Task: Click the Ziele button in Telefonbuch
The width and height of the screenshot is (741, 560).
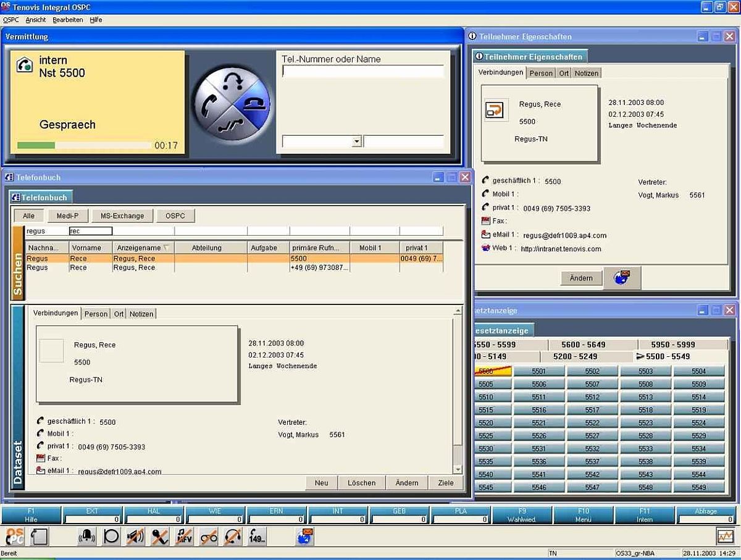Action: tap(446, 483)
